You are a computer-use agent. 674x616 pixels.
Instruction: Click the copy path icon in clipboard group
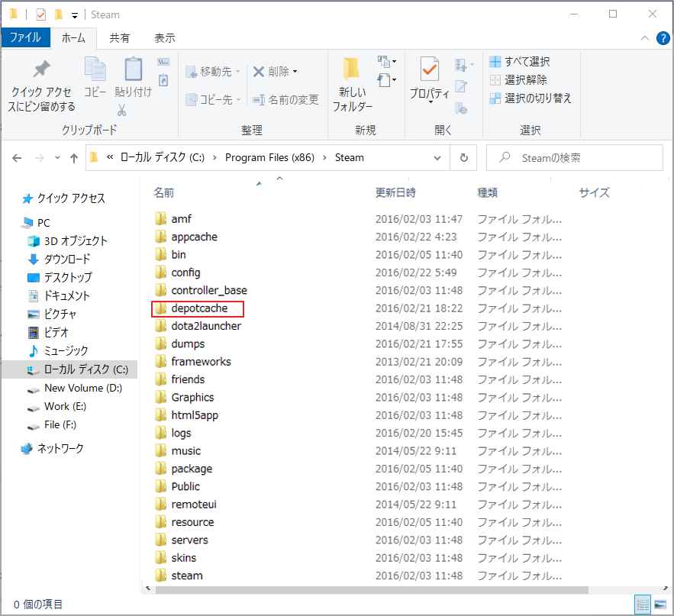point(163,63)
